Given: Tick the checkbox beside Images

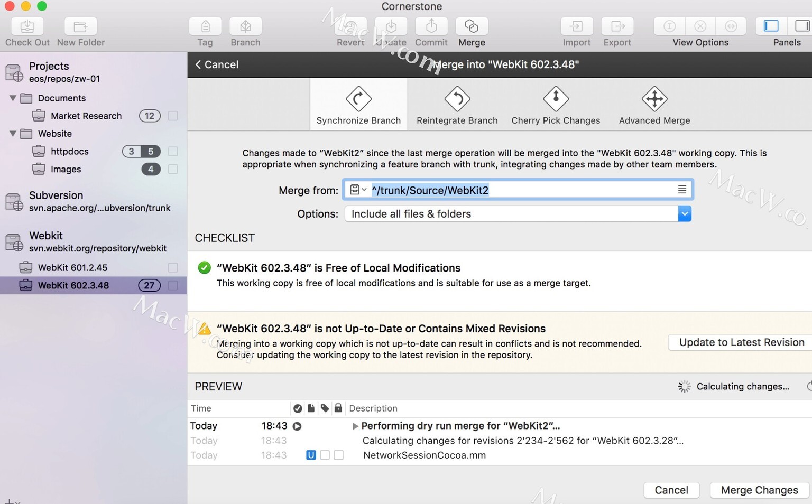Looking at the screenshot, I should 173,169.
